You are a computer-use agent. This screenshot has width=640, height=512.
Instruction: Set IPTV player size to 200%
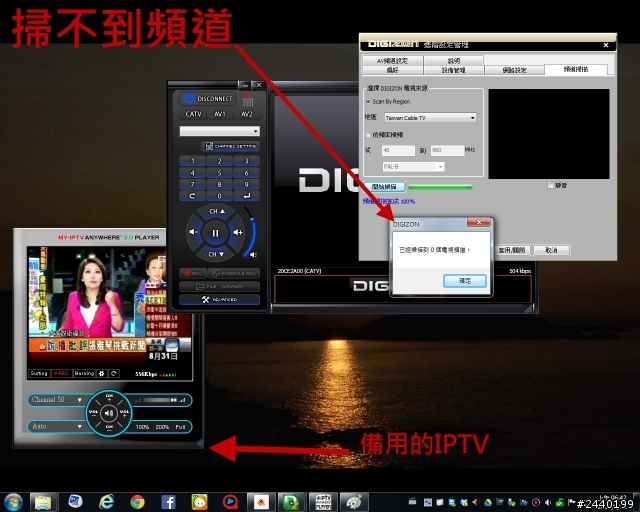pos(162,427)
